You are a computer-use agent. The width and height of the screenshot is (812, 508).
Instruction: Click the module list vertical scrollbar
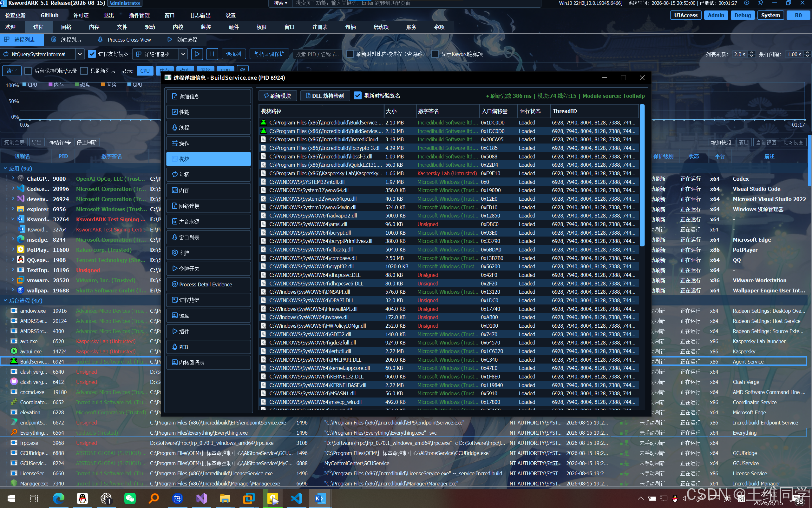642,176
